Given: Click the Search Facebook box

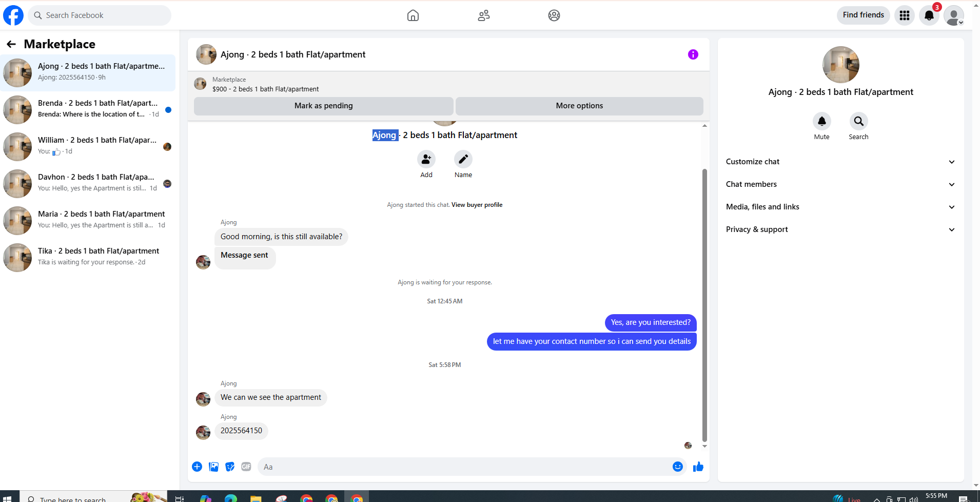Looking at the screenshot, I should 100,15.
